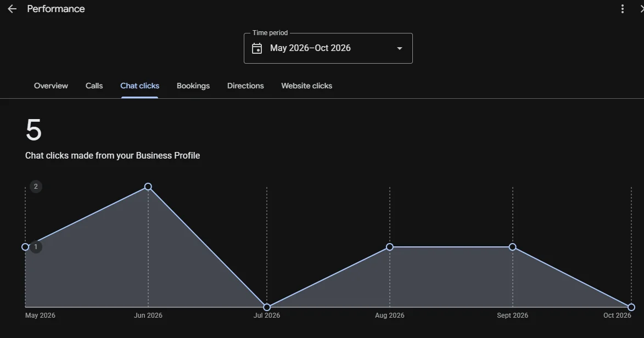Click the Sept 2026 data point
Viewport: 644px width, 338px height.
[x=513, y=247]
